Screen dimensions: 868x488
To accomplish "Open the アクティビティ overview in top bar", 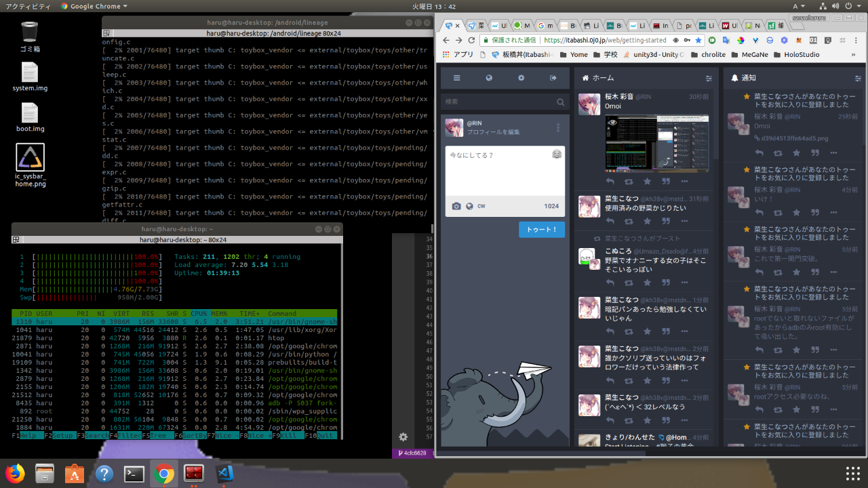I will tap(27, 6).
